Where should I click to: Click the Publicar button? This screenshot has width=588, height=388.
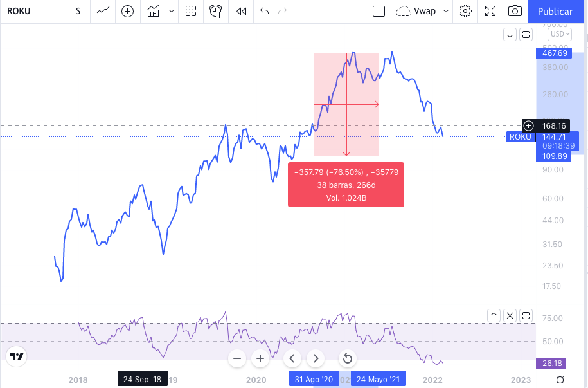point(555,11)
